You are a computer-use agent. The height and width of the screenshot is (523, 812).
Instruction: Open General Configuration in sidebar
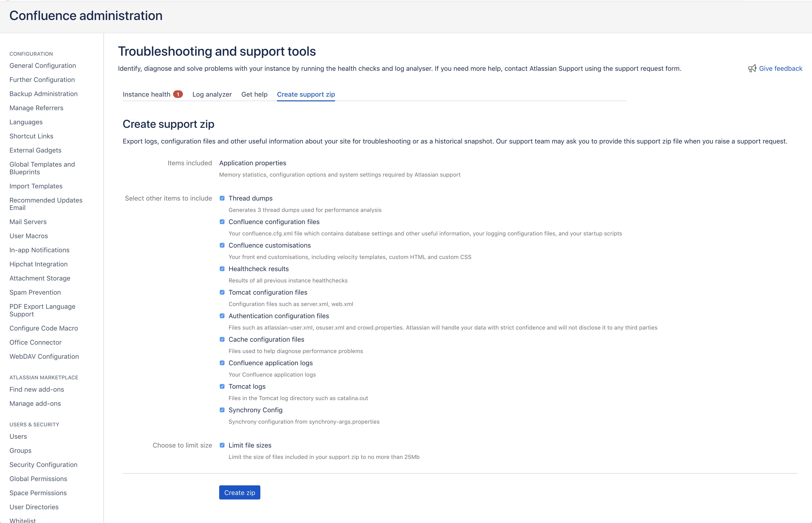(x=43, y=65)
